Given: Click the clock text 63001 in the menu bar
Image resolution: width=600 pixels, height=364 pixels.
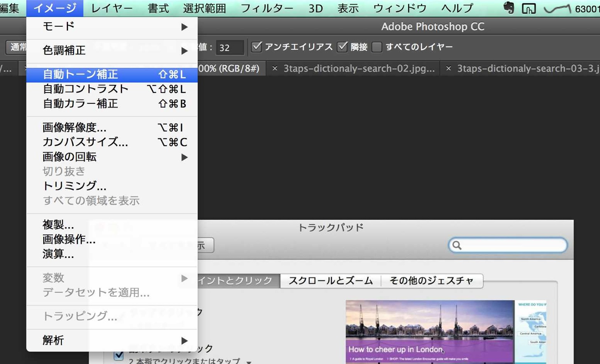Looking at the screenshot, I should (x=587, y=9).
